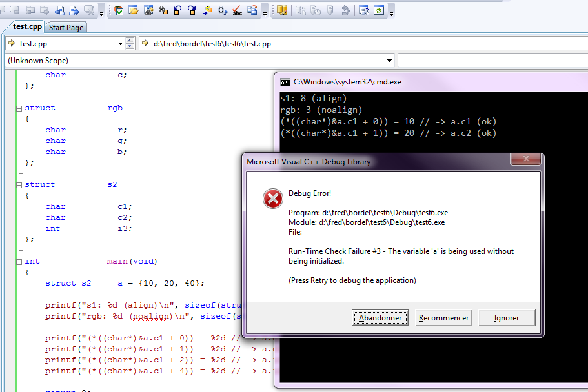
Task: Click the yellow book toolbar icon
Action: pyautogui.click(x=282, y=10)
